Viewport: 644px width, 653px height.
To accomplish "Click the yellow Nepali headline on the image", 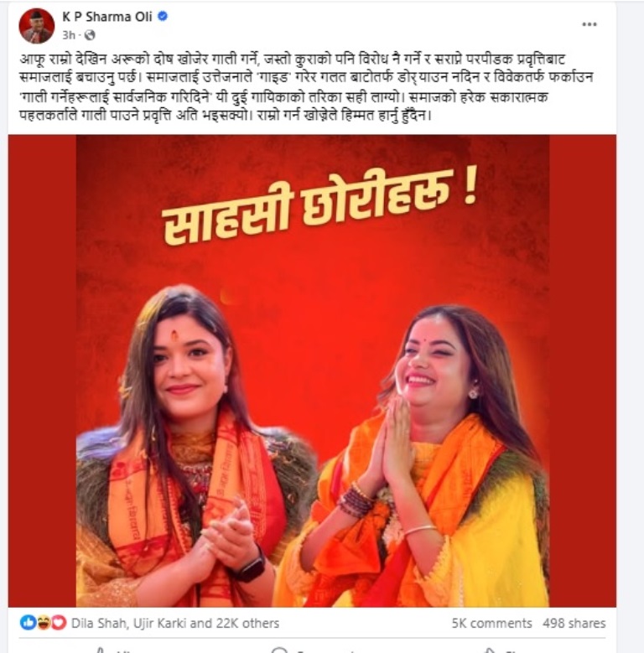I will (319, 207).
